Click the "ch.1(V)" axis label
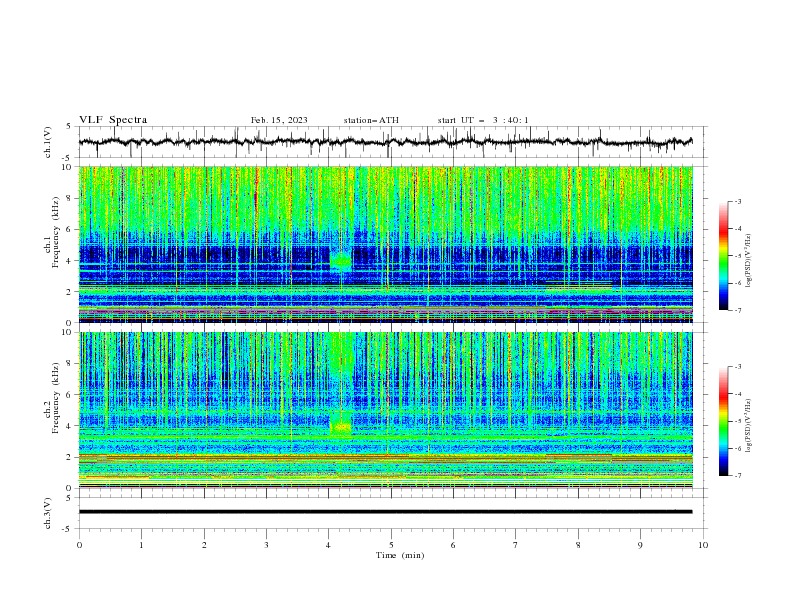 (48, 142)
